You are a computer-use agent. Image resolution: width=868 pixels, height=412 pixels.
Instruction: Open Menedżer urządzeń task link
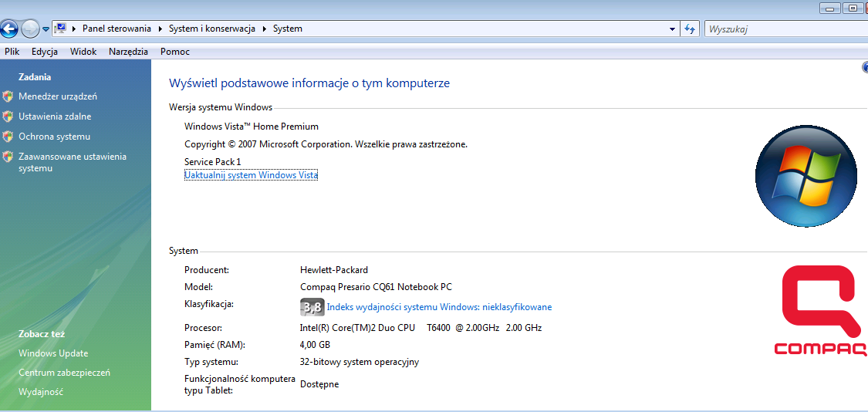pos(58,96)
